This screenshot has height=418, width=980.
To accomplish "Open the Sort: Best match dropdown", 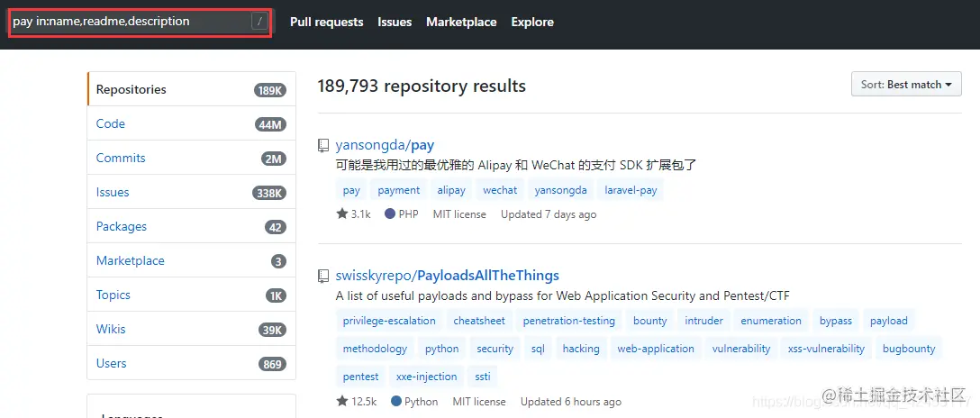I will (906, 85).
